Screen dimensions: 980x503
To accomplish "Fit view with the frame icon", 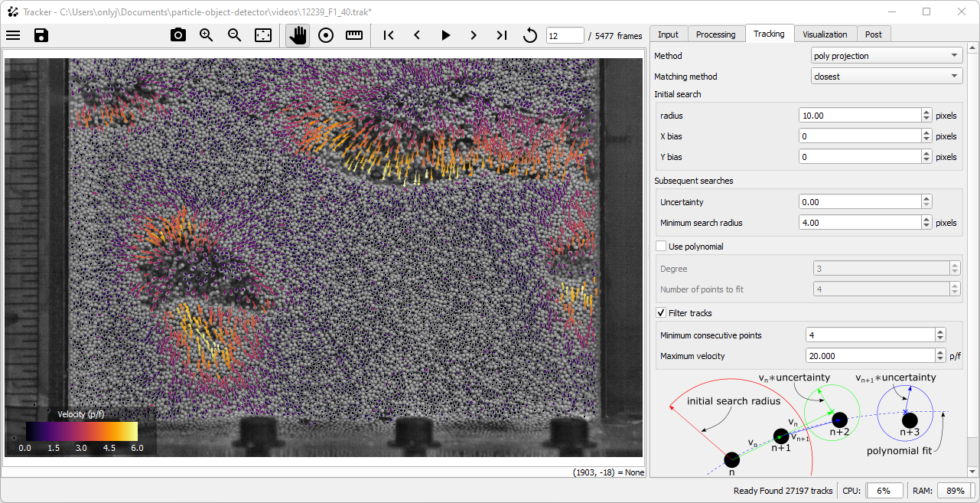I will pos(263,35).
